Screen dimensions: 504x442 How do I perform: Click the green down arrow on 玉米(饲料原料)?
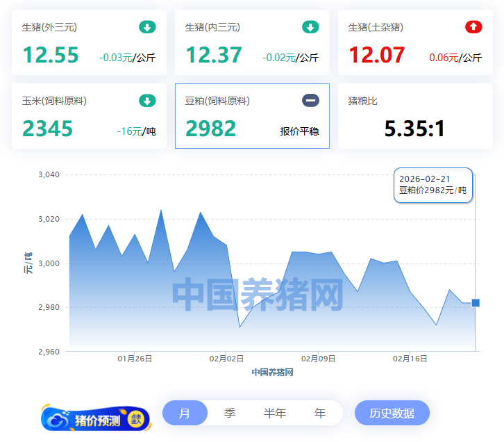click(x=147, y=101)
